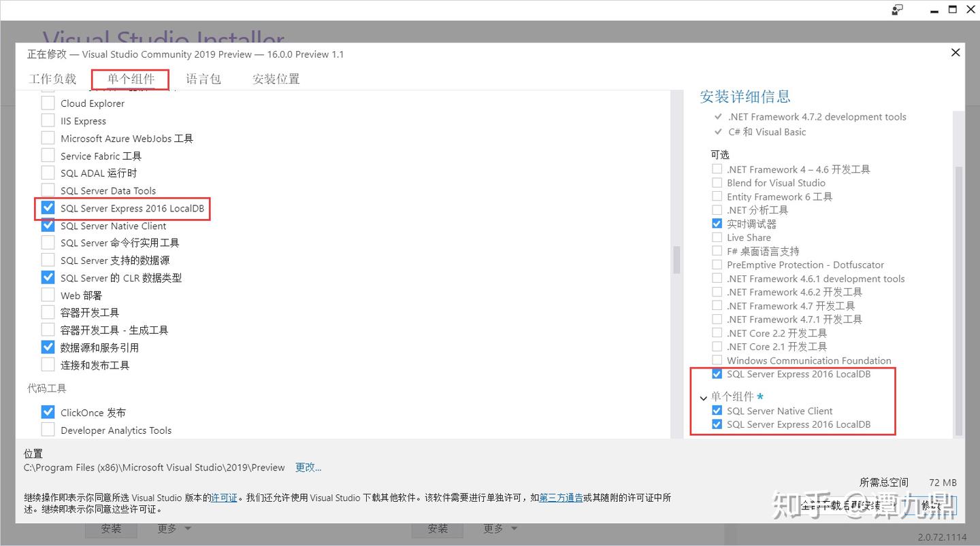Switch to the 安装位置 tab

pos(275,79)
